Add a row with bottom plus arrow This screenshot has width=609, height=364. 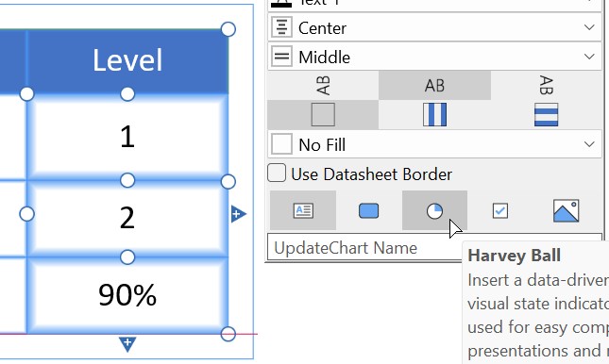click(127, 344)
